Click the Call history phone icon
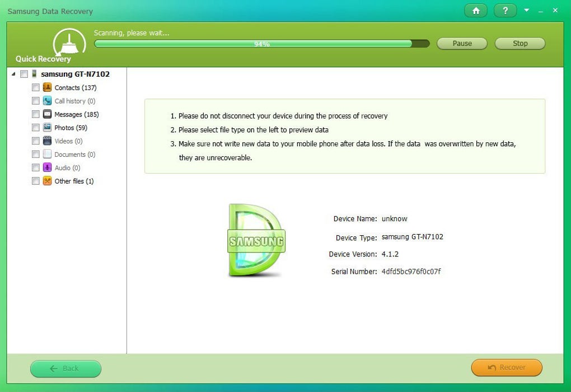 click(47, 101)
